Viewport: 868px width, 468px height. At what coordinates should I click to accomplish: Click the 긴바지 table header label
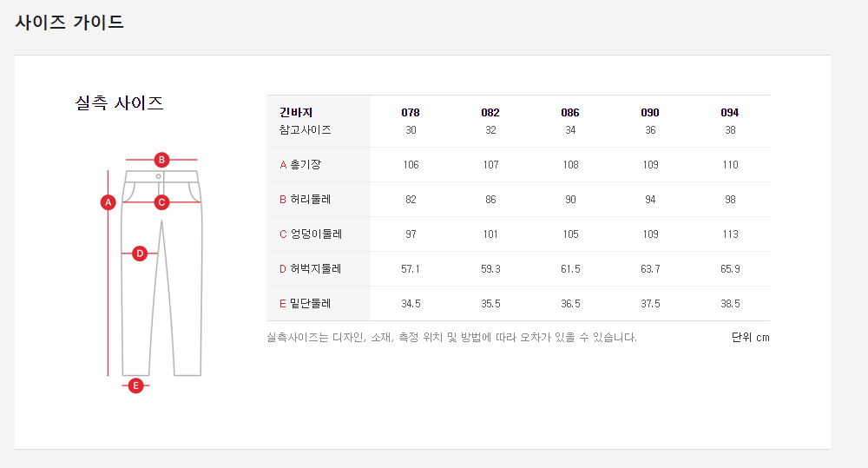point(296,113)
